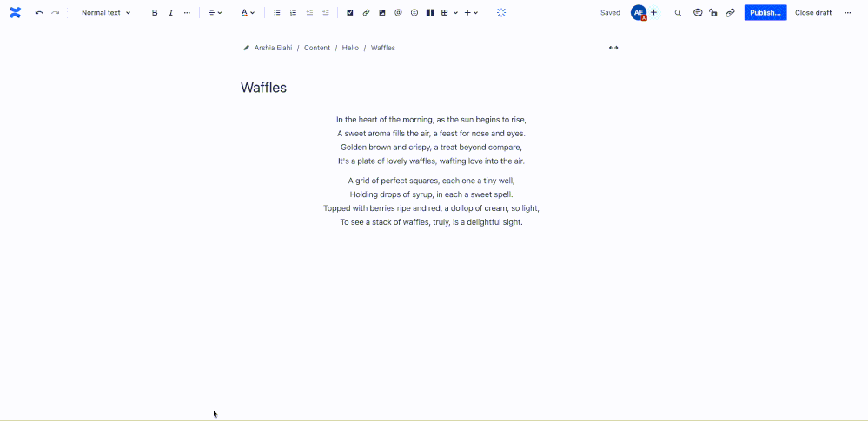Toggle italic formatting
Image resolution: width=868 pixels, height=421 pixels.
tap(170, 13)
